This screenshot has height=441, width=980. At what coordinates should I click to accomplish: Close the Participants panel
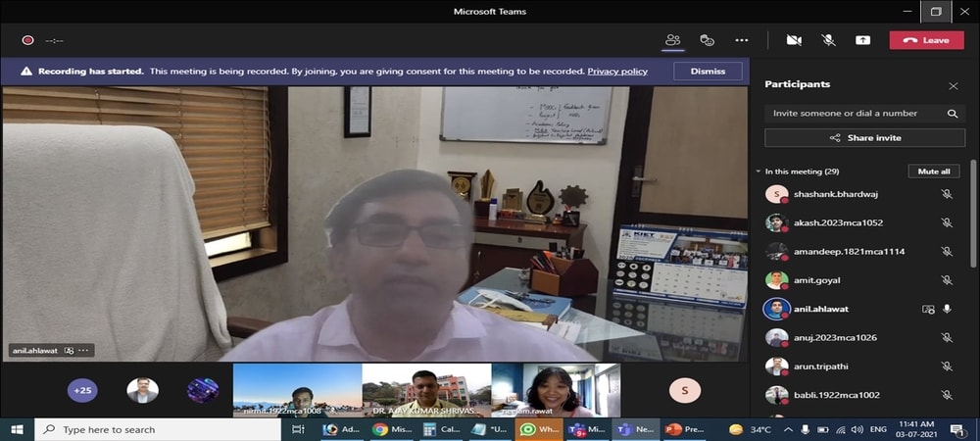(x=953, y=86)
